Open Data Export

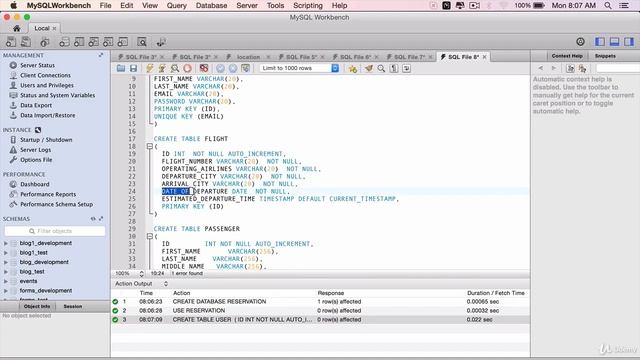(36, 105)
